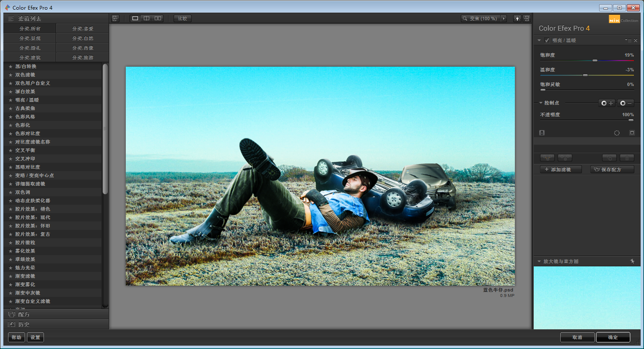Toggle the 胶片微粒 favorite star

[x=10, y=242]
